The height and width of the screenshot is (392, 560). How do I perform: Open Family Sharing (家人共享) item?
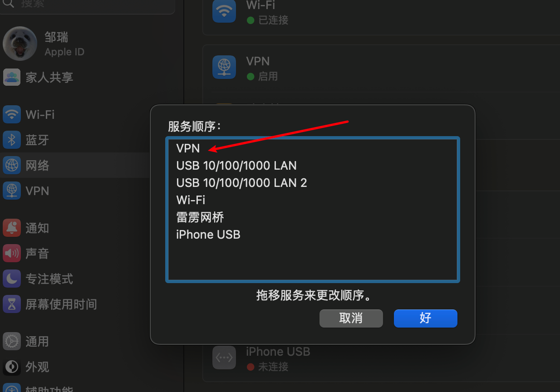tap(38, 78)
